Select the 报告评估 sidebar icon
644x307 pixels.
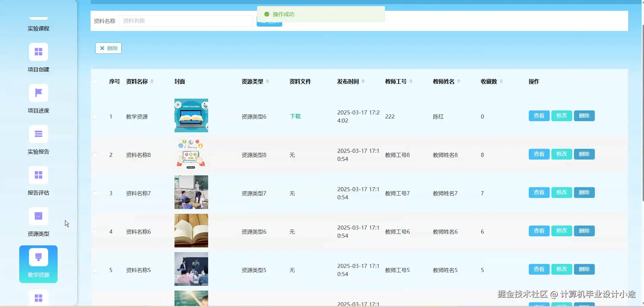pos(38,175)
